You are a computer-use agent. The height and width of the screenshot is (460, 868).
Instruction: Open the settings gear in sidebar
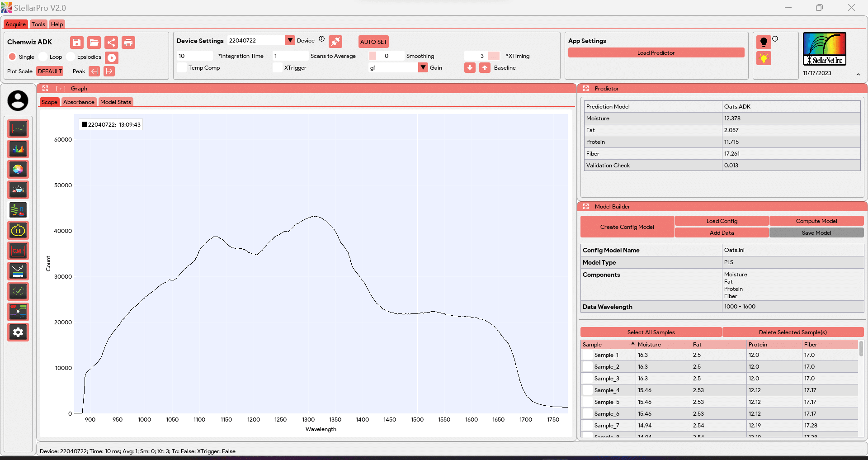point(18,332)
